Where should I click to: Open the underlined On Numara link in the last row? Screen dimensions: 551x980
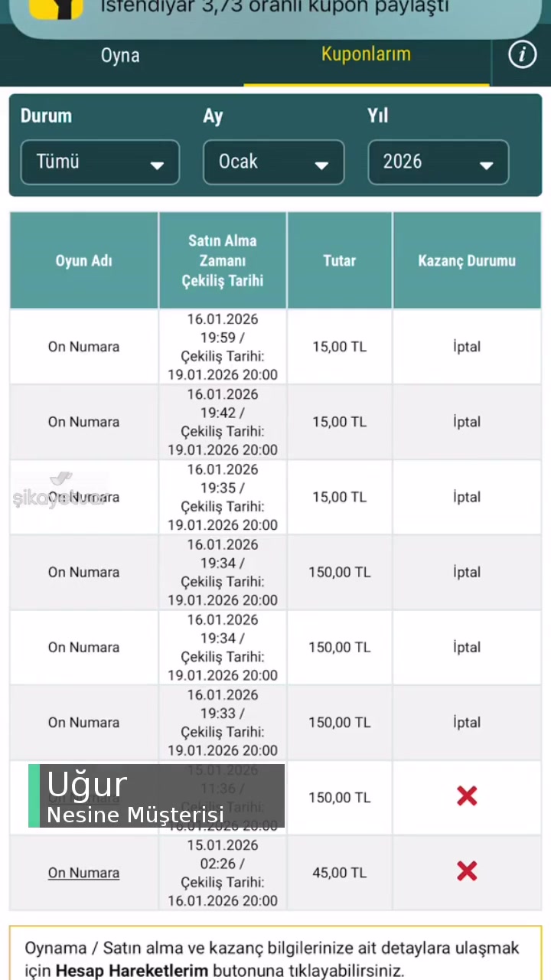point(83,872)
